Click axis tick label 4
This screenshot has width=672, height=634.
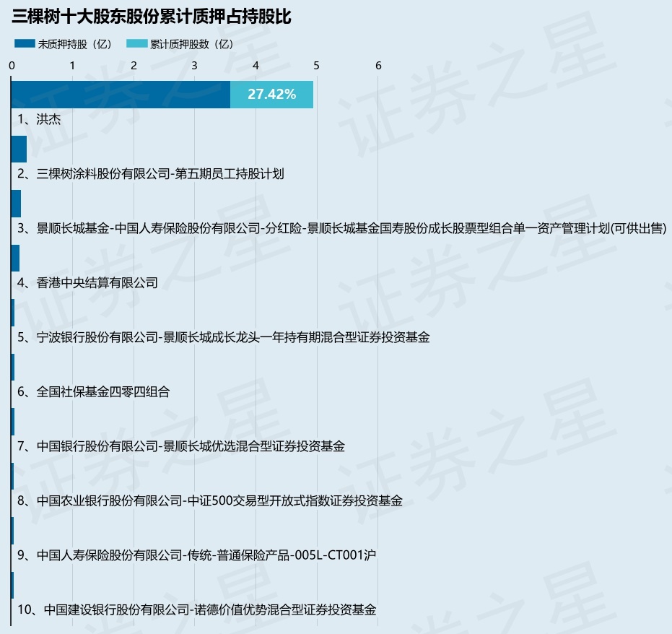point(256,66)
